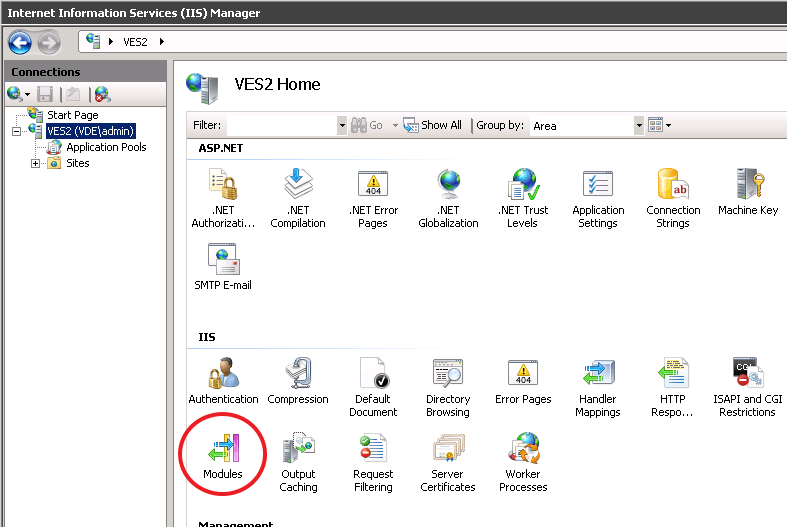This screenshot has height=527, width=787.
Task: Open Default Document feature
Action: (x=373, y=387)
